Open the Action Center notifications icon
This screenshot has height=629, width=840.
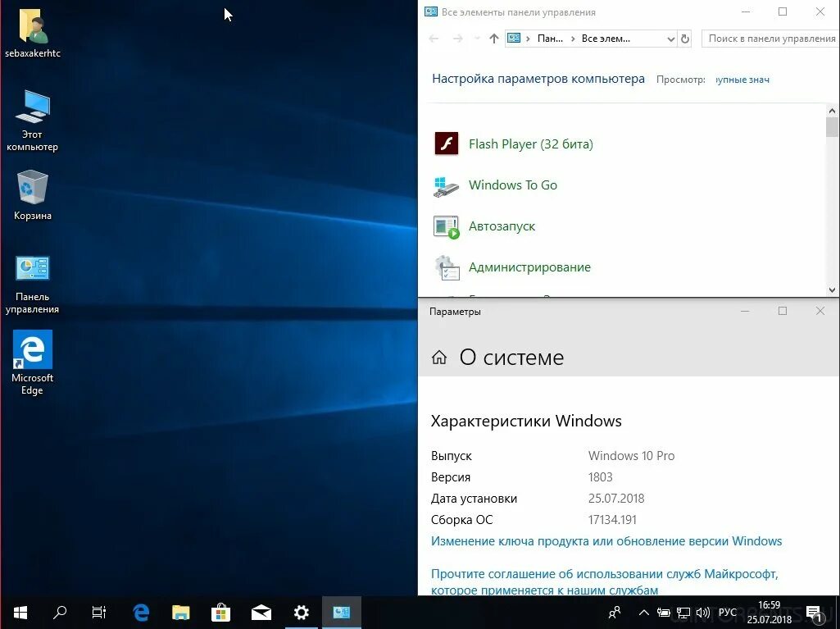814,613
